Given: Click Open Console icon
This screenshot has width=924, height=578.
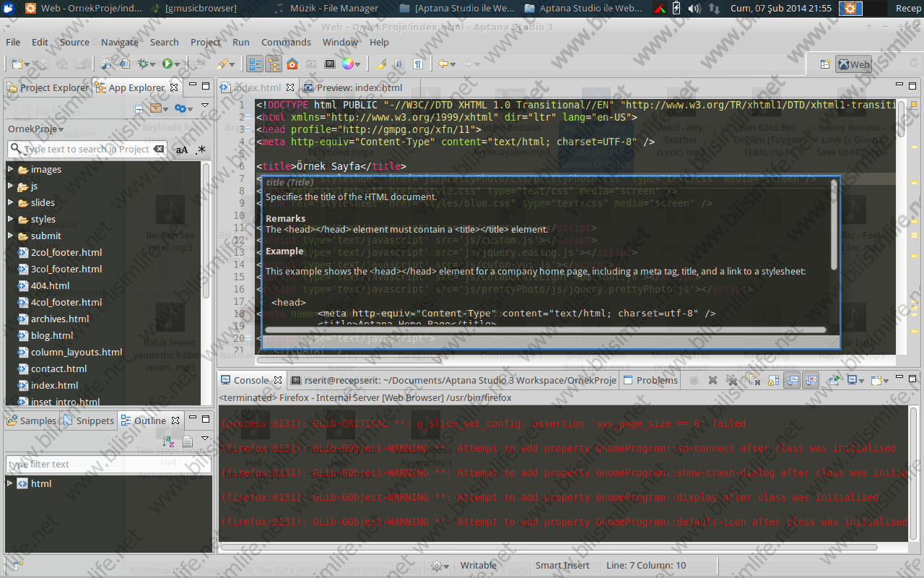Looking at the screenshot, I should 876,380.
